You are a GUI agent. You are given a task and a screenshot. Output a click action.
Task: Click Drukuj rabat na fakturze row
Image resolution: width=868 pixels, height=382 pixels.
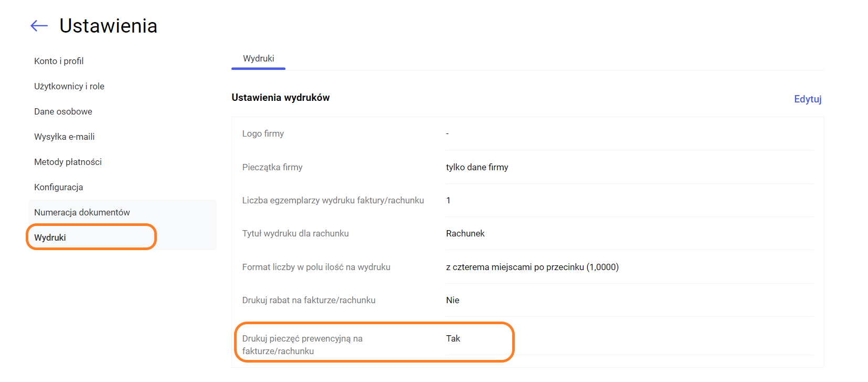(x=309, y=300)
